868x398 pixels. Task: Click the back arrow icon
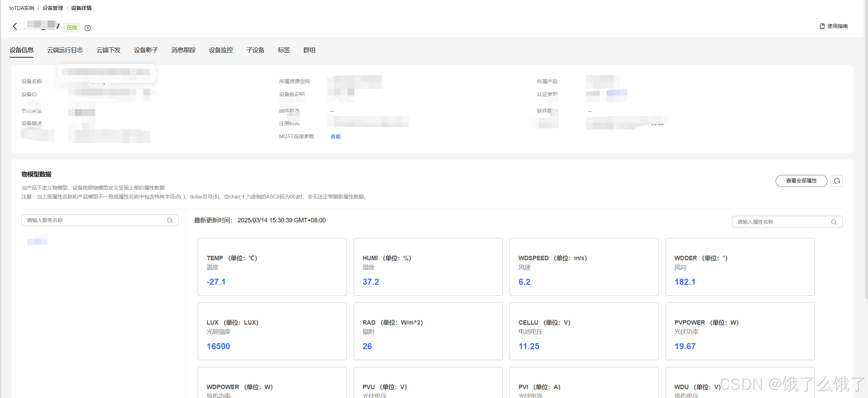15,27
